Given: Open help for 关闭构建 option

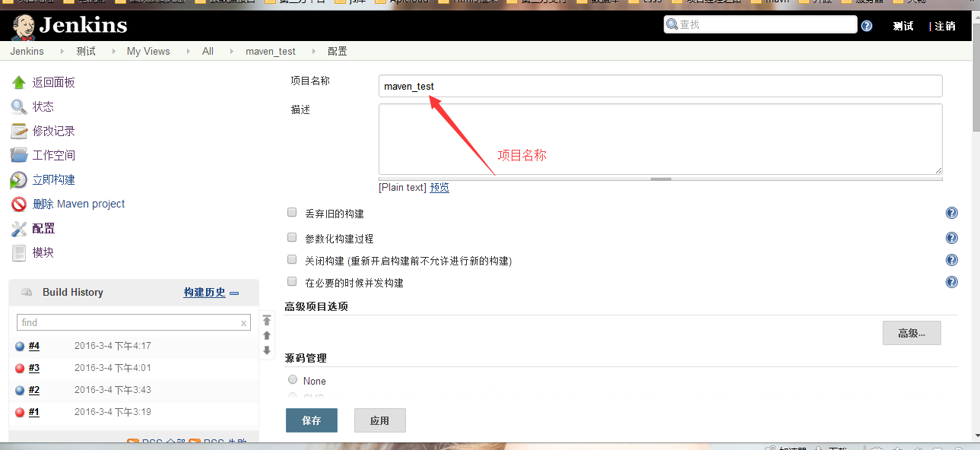Looking at the screenshot, I should [x=951, y=260].
